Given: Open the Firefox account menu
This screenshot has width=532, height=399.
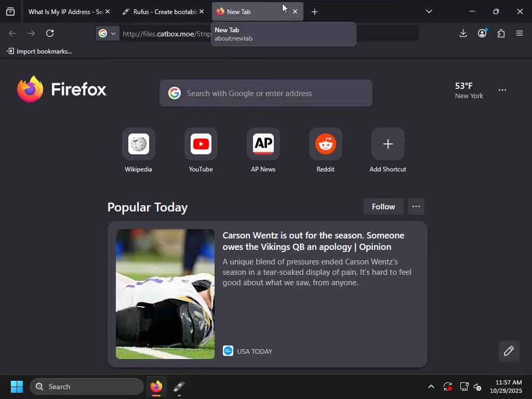Looking at the screenshot, I should (482, 33).
